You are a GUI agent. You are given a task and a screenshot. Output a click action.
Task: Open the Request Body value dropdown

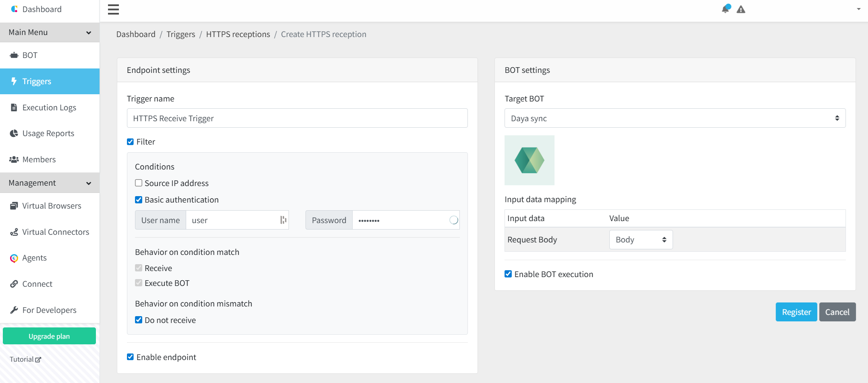(x=641, y=240)
